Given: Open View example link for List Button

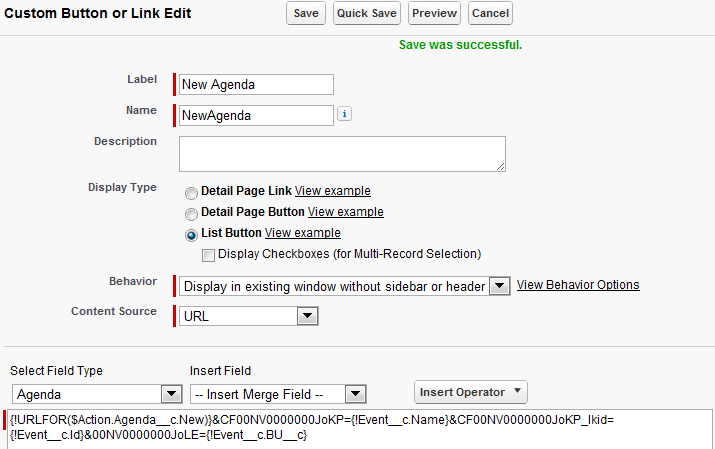Looking at the screenshot, I should pos(302,233).
